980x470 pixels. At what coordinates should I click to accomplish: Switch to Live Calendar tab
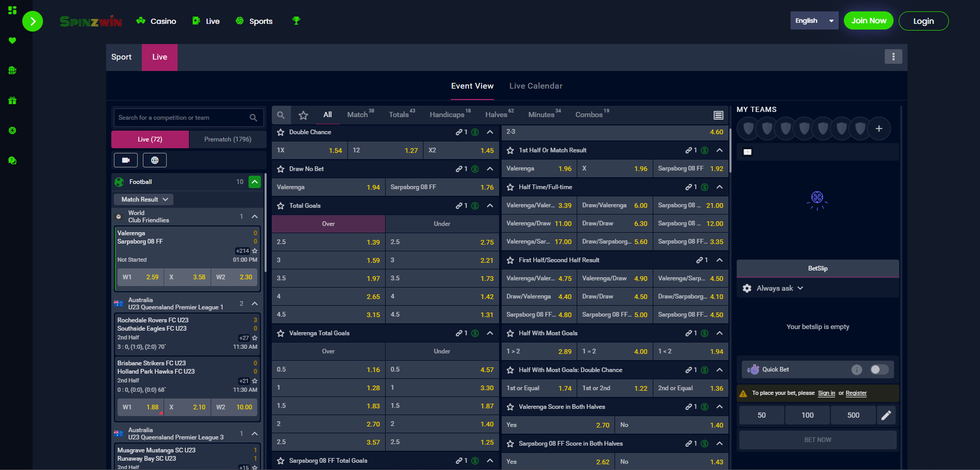(535, 86)
